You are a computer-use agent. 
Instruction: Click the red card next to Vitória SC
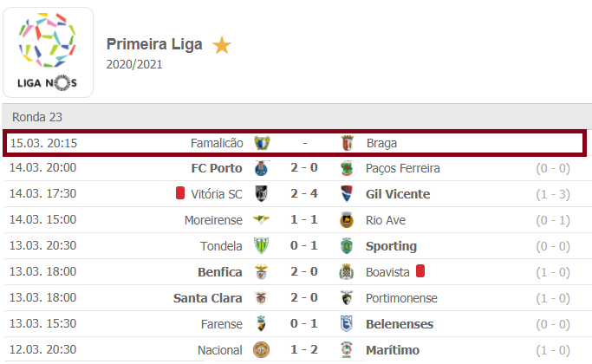[181, 194]
